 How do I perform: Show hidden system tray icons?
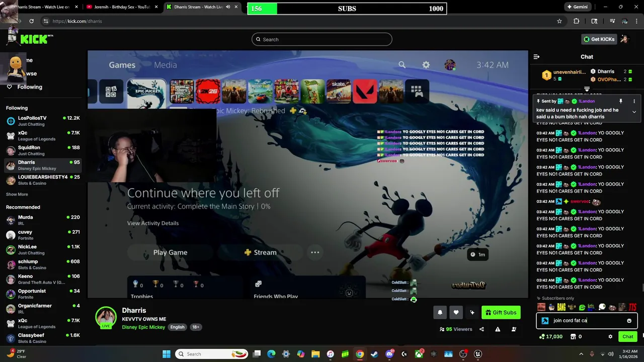pyautogui.click(x=581, y=354)
